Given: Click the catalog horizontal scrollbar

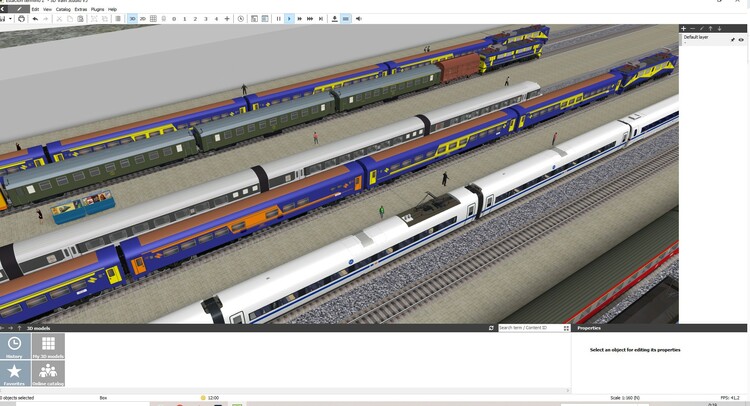Looking at the screenshot, I should [285, 390].
